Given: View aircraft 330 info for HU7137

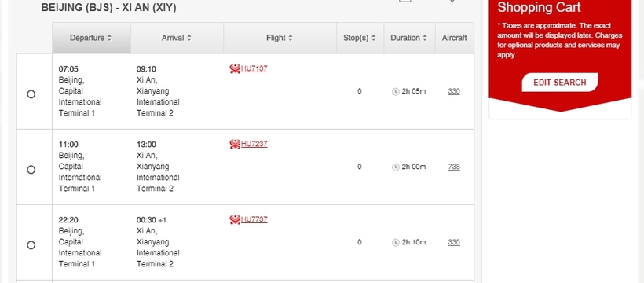Looking at the screenshot, I should pyautogui.click(x=454, y=92).
